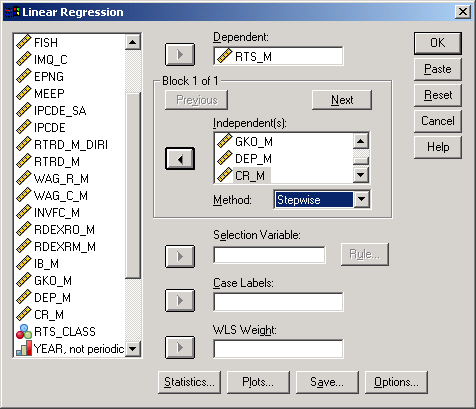Click the ruler icon in Dependent field

(x=224, y=56)
